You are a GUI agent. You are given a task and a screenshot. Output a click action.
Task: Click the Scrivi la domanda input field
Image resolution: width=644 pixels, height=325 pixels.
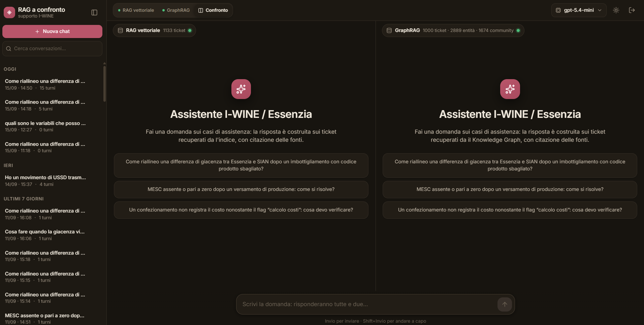[368, 304]
